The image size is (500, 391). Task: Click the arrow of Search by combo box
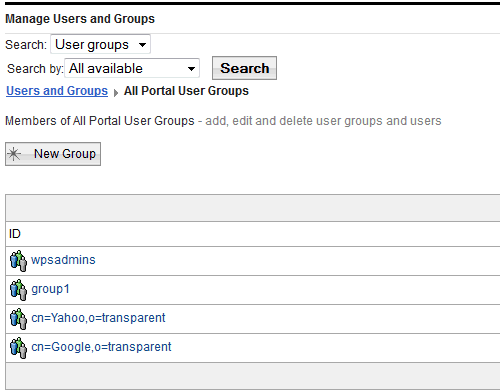(191, 69)
